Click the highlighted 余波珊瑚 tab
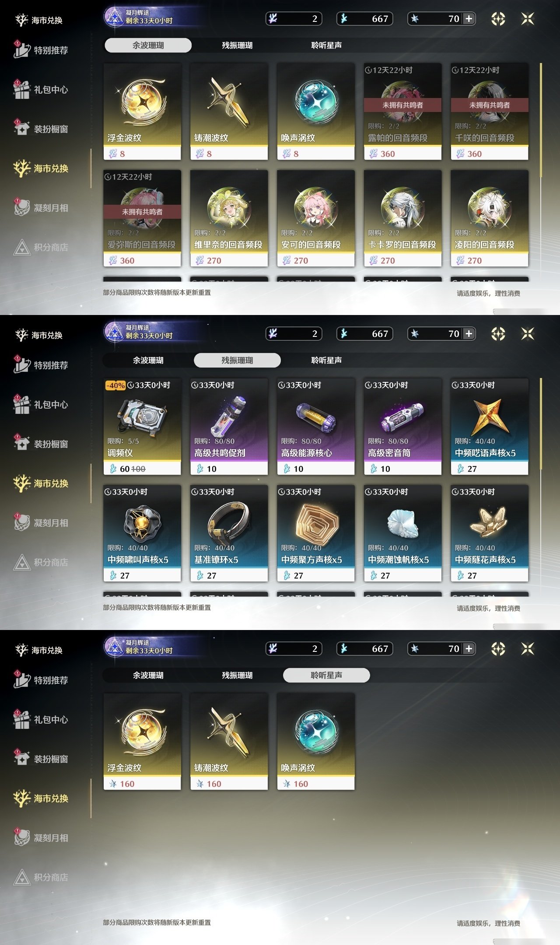Viewport: 560px width, 945px height. (148, 45)
